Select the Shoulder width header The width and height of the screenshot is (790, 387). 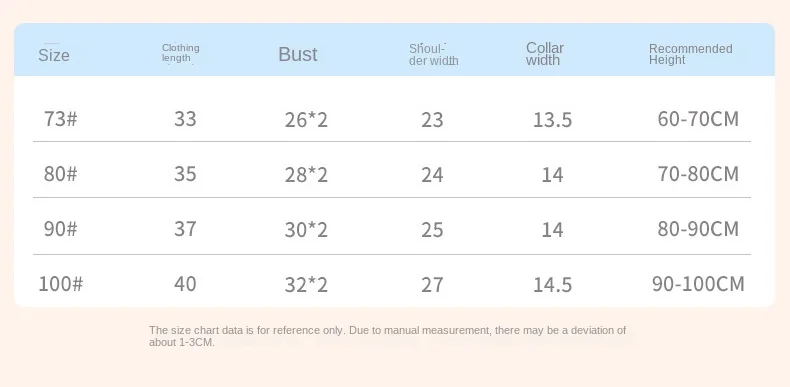coord(433,55)
